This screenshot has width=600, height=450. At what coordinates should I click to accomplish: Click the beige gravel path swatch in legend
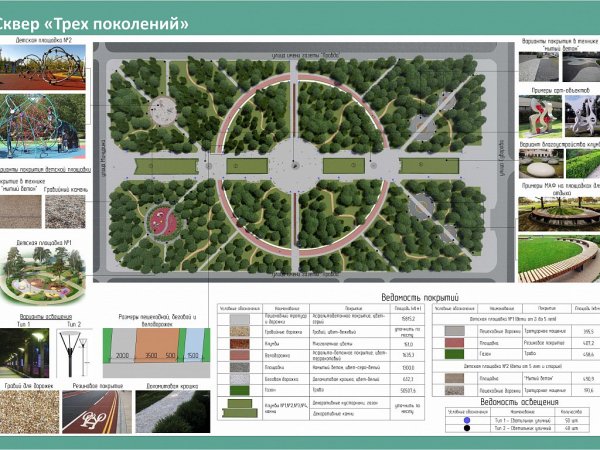240,331
